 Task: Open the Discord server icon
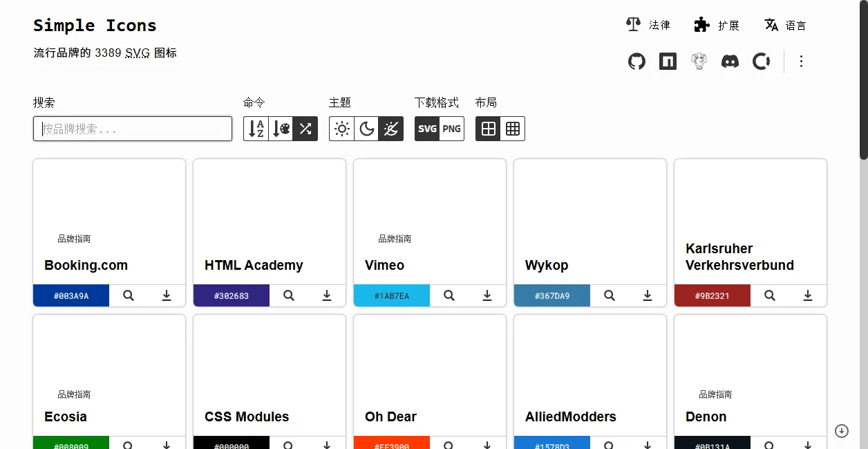[x=730, y=62]
